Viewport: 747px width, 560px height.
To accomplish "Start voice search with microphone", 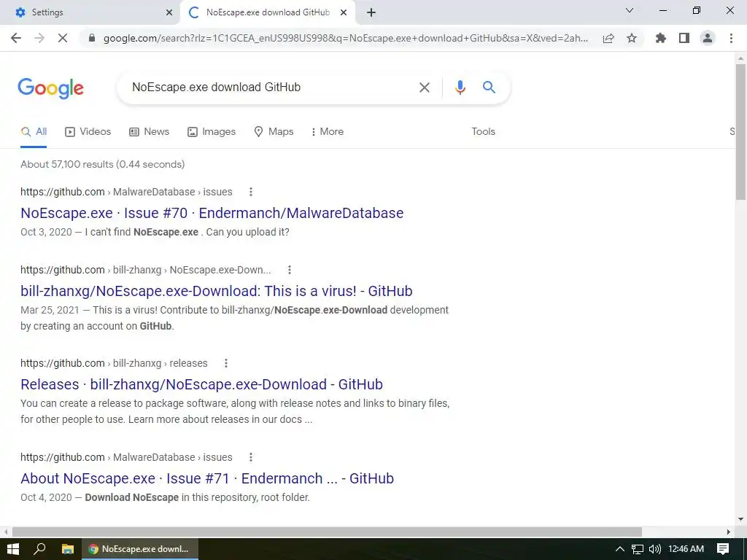I will (460, 87).
